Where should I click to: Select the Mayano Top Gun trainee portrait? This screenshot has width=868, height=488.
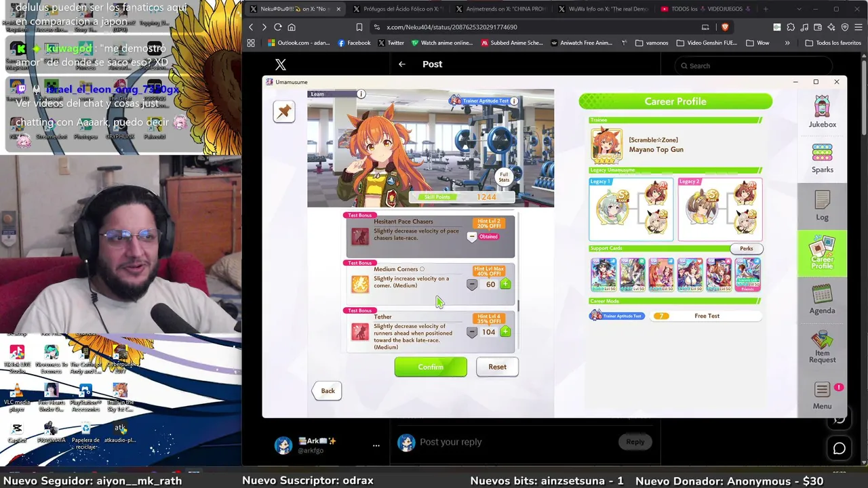(606, 144)
